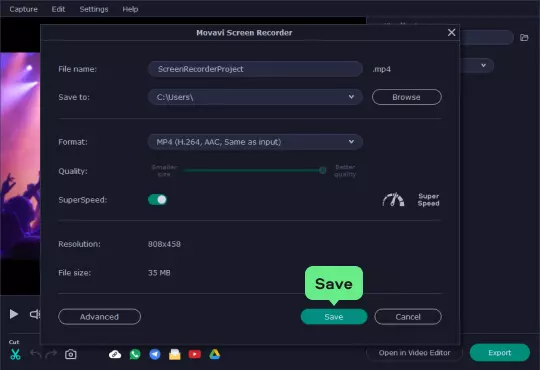Open the Capture menu

(23, 9)
